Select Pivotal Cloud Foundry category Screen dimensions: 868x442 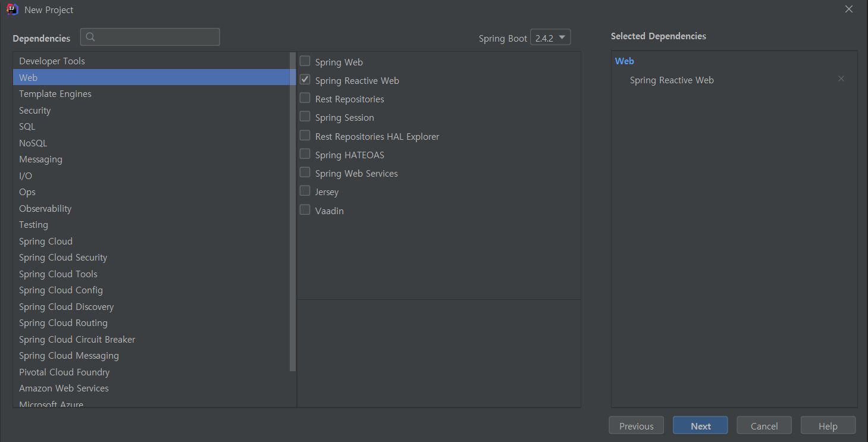[x=151, y=372]
